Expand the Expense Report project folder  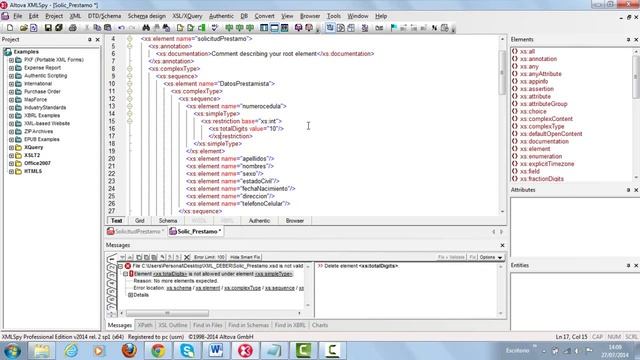[x=11, y=68]
